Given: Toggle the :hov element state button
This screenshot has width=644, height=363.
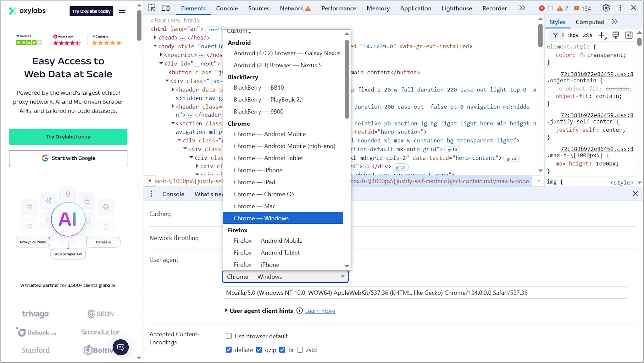Looking at the screenshot, I should point(573,35).
